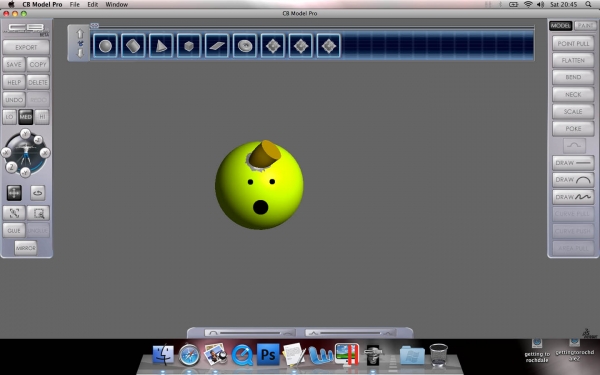
Task: Open Finder from the dock
Action: tap(163, 354)
